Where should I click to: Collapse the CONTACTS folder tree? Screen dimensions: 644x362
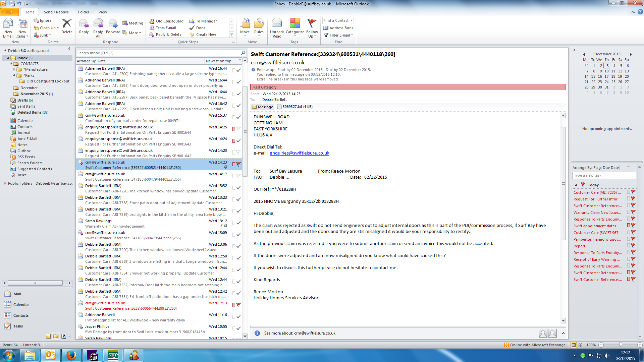pos(11,64)
